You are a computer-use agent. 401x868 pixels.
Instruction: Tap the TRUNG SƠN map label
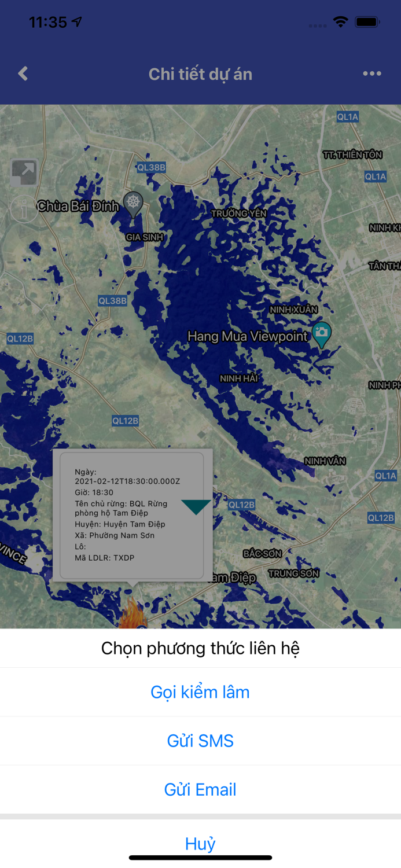coord(294,573)
